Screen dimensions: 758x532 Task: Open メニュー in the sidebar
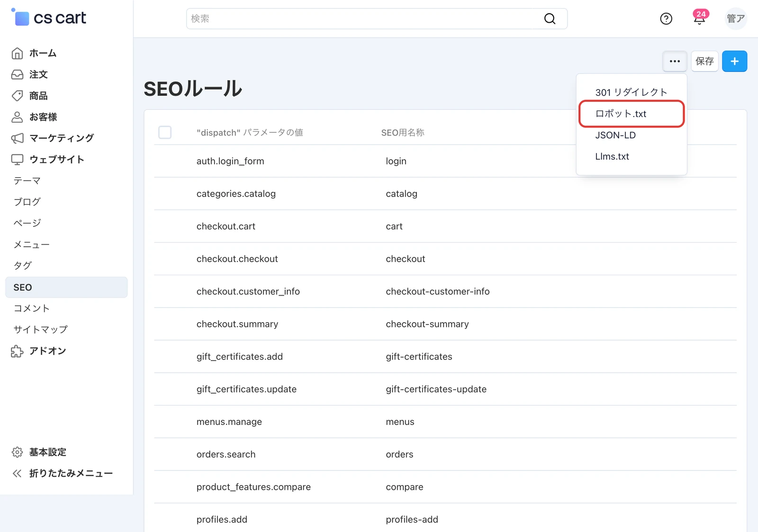(x=31, y=244)
